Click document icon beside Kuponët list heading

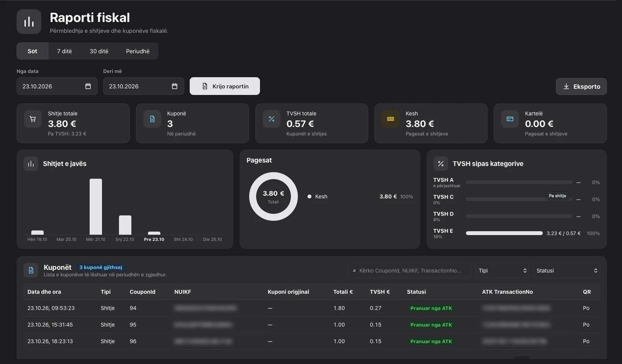31,271
